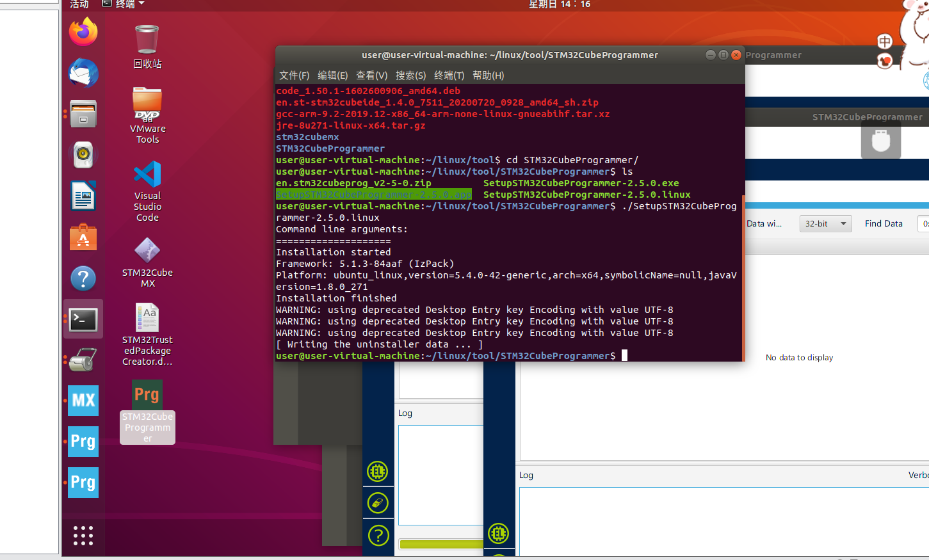Click the terminal title bar text

(510, 55)
